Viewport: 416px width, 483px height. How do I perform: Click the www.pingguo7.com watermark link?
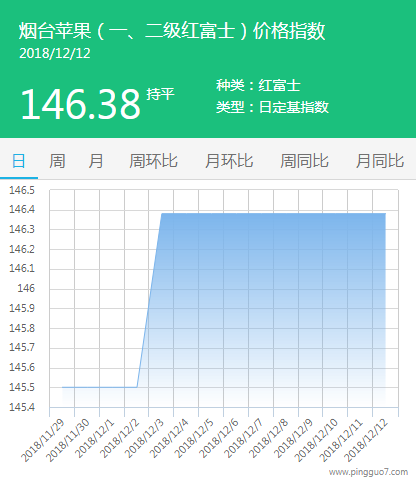coord(368,472)
